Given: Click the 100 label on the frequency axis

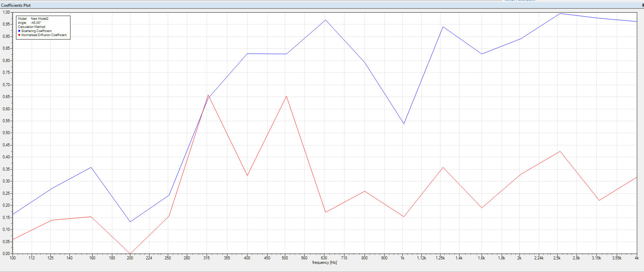Looking at the screenshot, I should (x=13, y=258).
